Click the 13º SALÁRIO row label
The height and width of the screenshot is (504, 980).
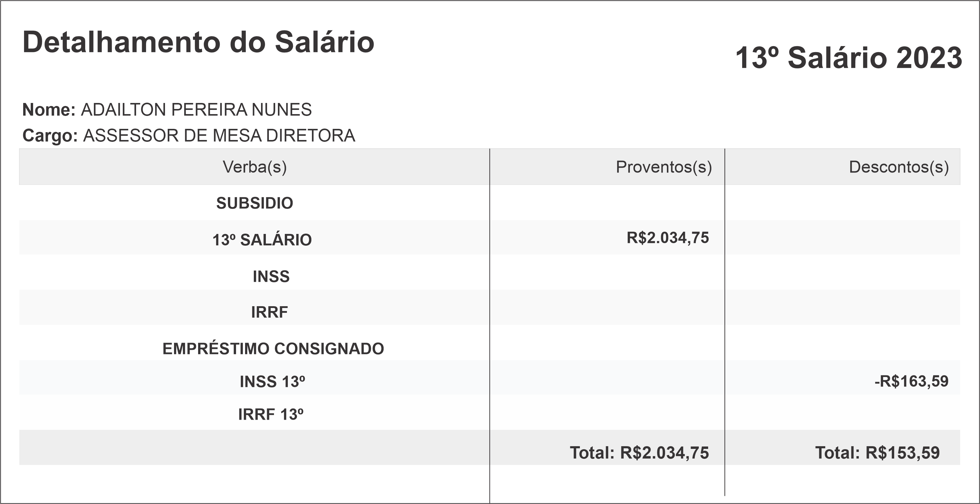[262, 240]
